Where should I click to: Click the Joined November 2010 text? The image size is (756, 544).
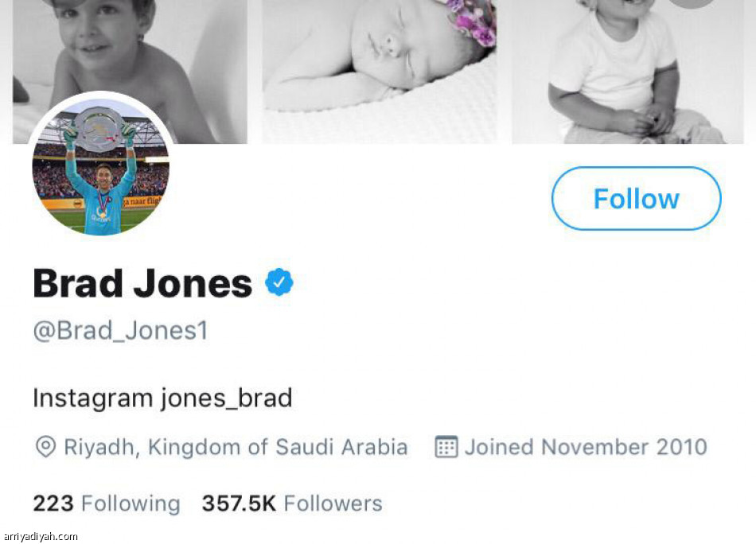586,447
